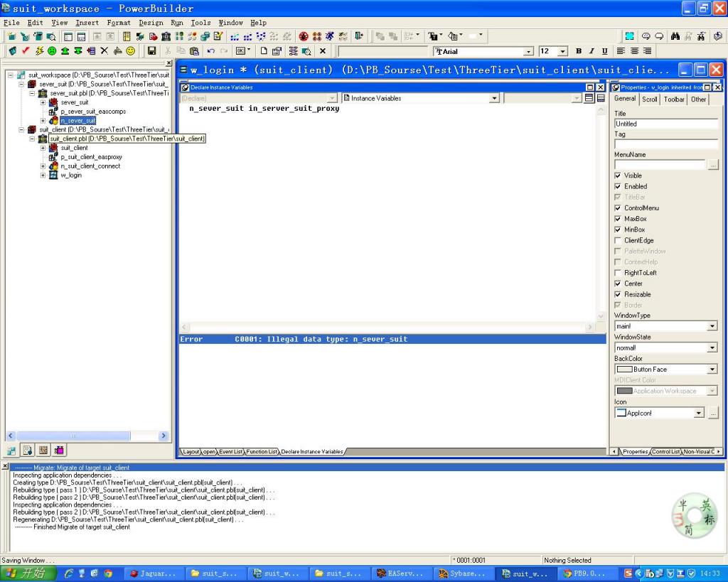Image resolution: width=728 pixels, height=582 pixels.
Task: Click the yellow smiley face toolbar icon
Action: coord(131,51)
